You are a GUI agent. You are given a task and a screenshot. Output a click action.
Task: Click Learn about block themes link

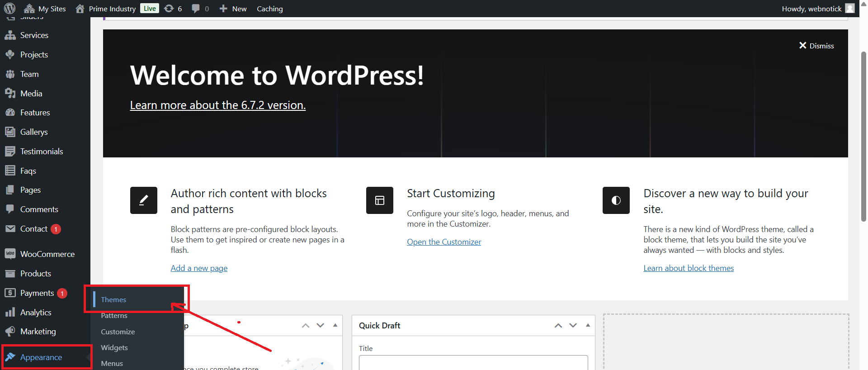(x=689, y=268)
